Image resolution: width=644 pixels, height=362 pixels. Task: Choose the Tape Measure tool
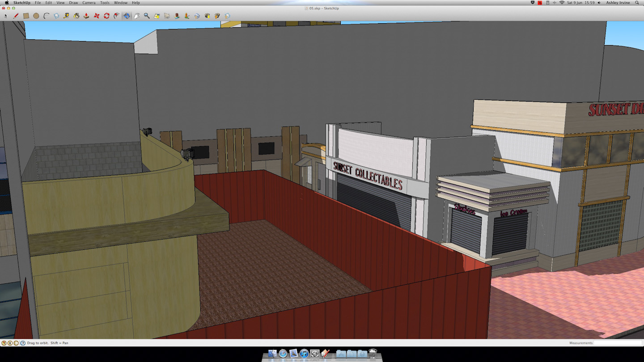[66, 16]
